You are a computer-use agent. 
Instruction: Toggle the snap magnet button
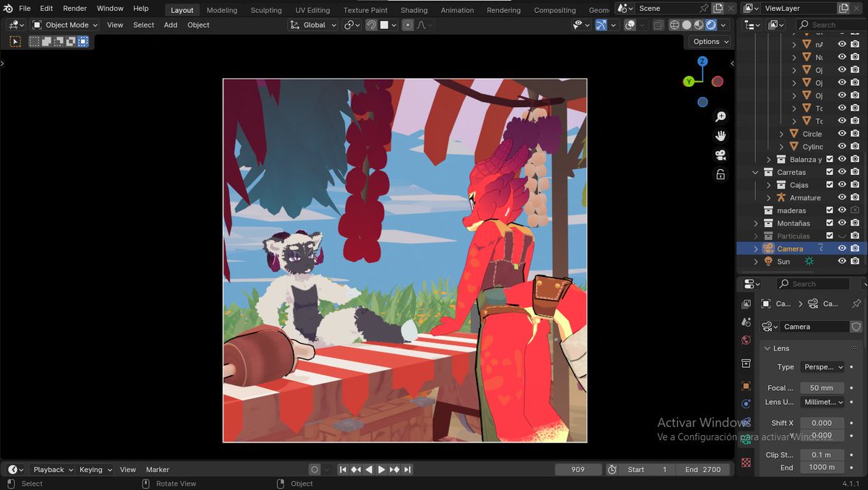(x=370, y=25)
